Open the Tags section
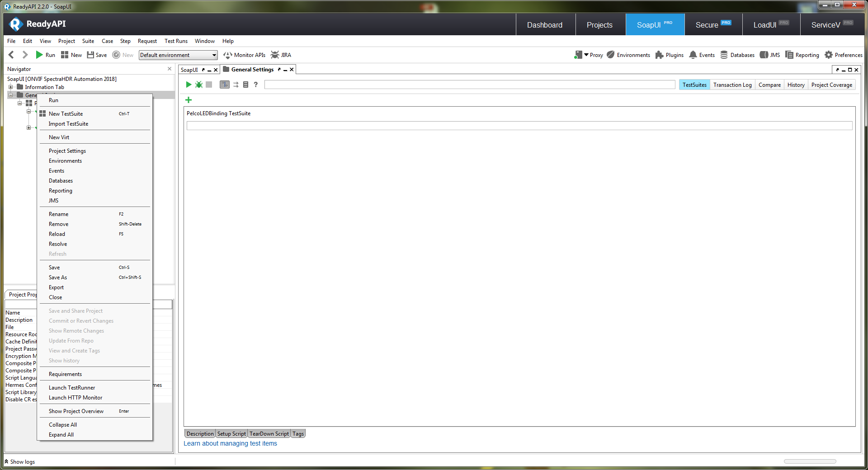 (x=298, y=434)
